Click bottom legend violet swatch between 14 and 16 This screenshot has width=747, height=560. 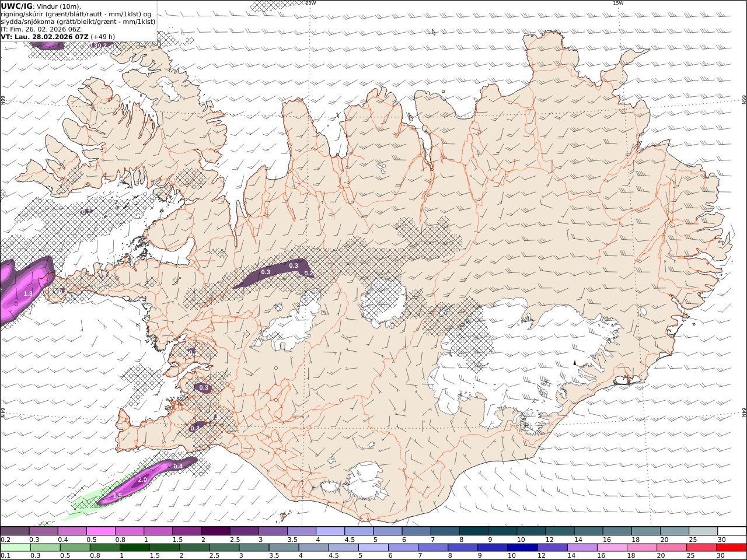(x=582, y=547)
